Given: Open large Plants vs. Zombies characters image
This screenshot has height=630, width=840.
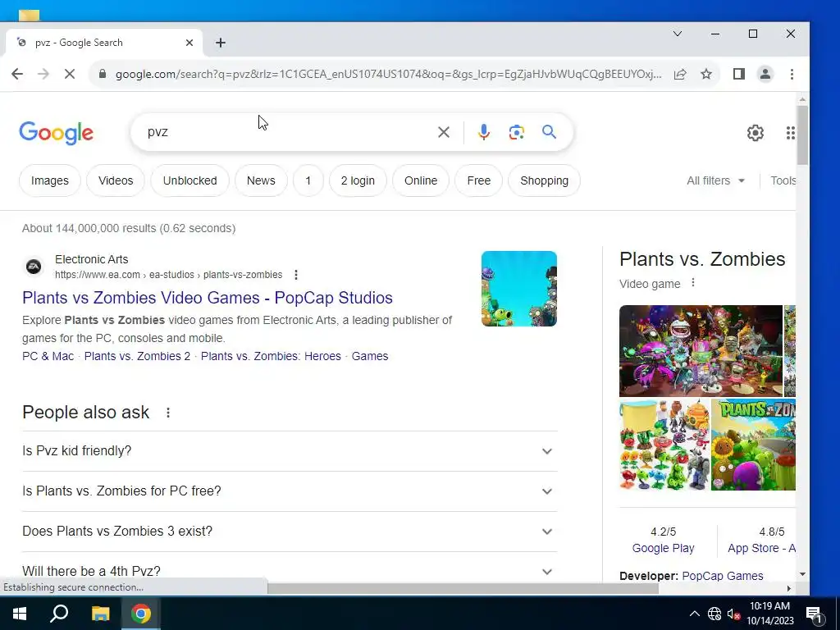Looking at the screenshot, I should (x=701, y=351).
